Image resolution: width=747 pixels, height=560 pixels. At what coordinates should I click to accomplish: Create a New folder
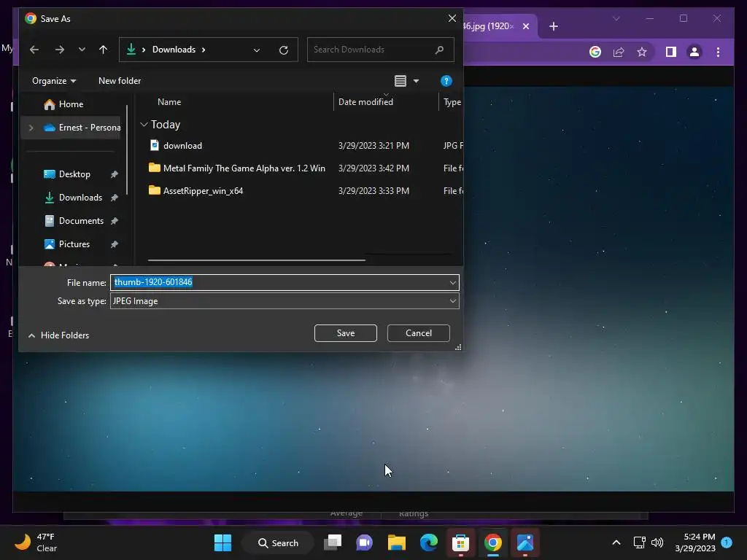pos(120,81)
